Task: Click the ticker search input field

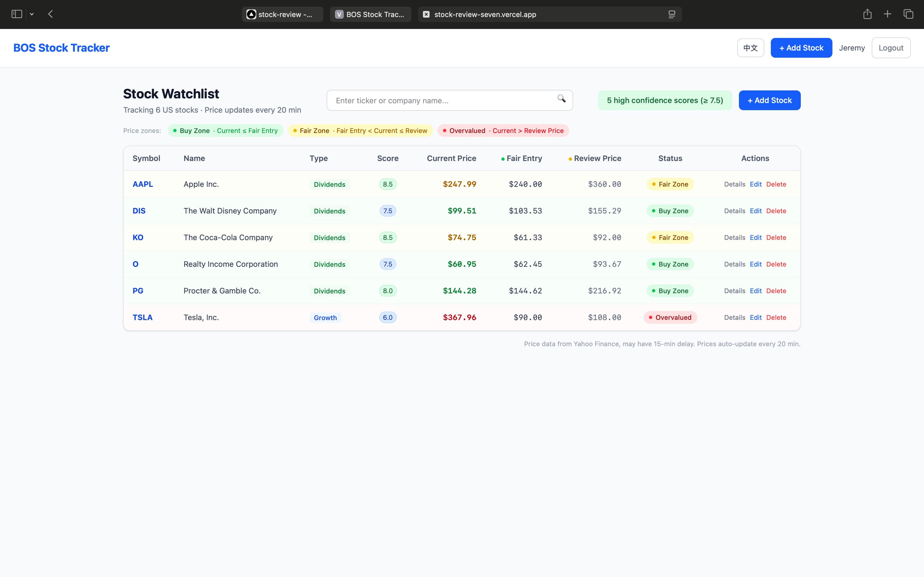Action: [x=439, y=100]
